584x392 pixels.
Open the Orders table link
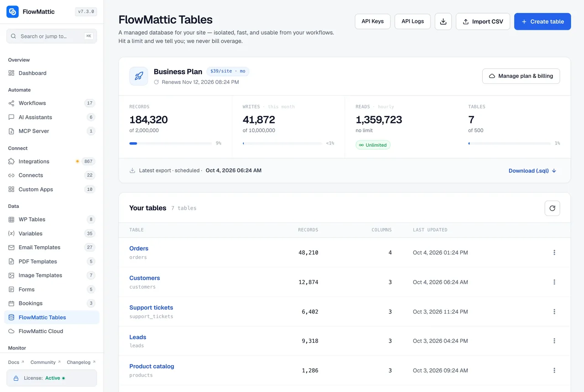pyautogui.click(x=139, y=248)
